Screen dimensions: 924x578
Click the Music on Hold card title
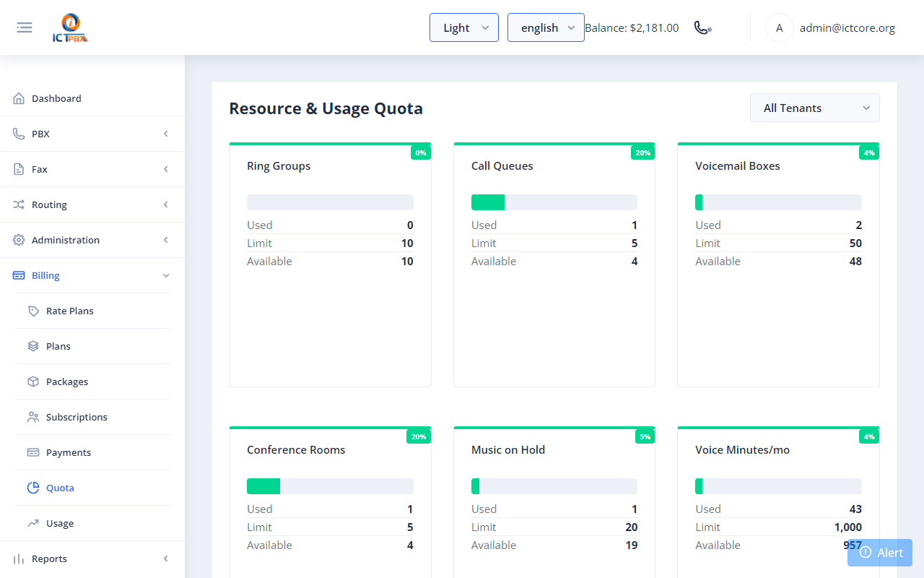pyautogui.click(x=508, y=450)
